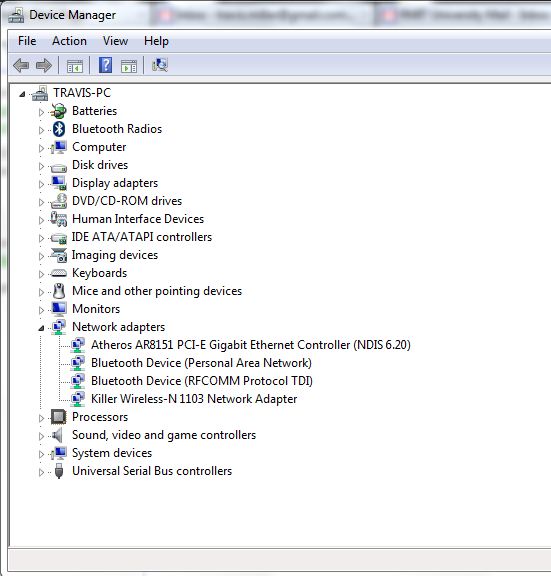Click the Imaging devices icon
This screenshot has height=576, width=551.
[59, 255]
